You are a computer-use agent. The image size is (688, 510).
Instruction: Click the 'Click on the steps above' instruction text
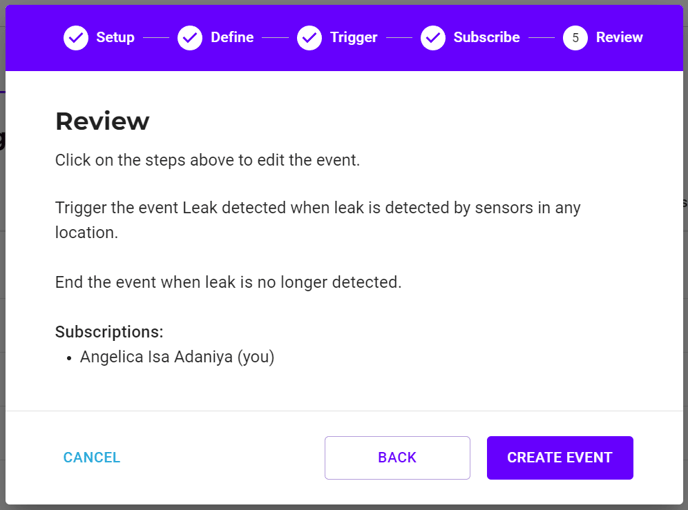208,160
